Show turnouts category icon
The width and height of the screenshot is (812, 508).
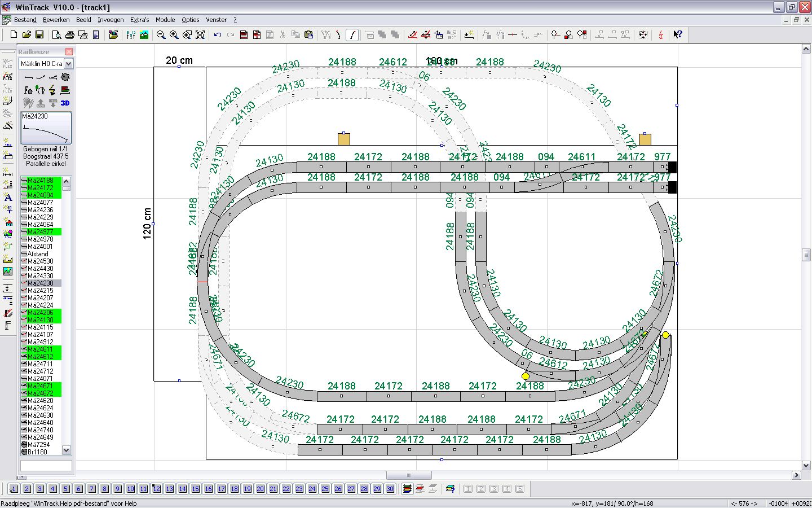click(53, 77)
